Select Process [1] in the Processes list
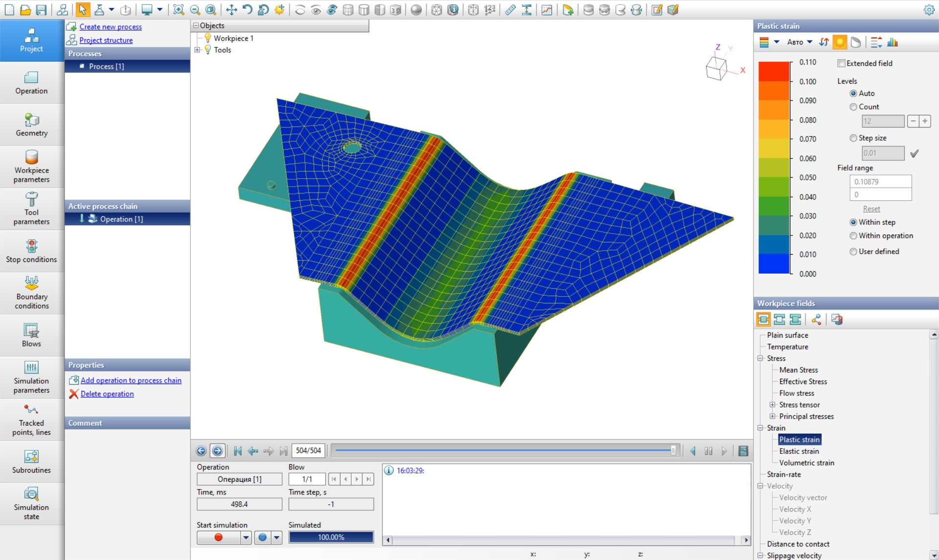Viewport: 939px width, 560px height. pyautogui.click(x=107, y=66)
